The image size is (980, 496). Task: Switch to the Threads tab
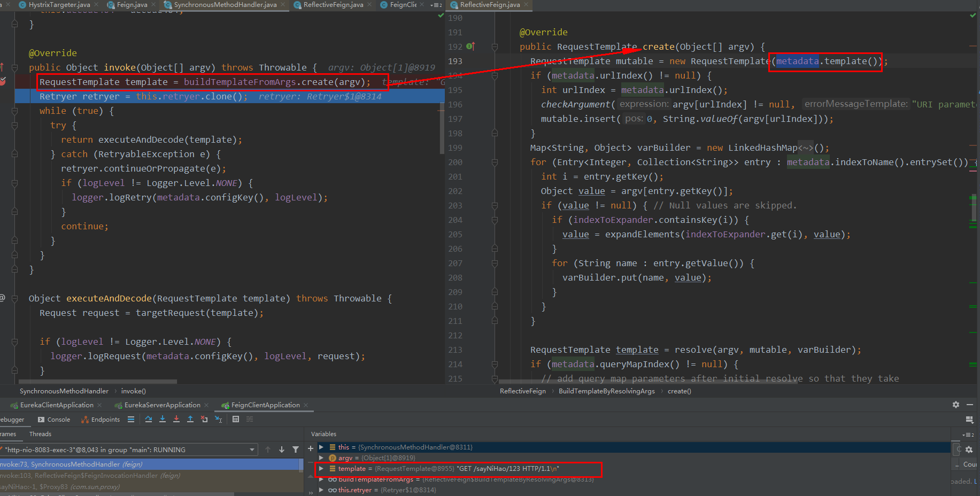(40, 434)
